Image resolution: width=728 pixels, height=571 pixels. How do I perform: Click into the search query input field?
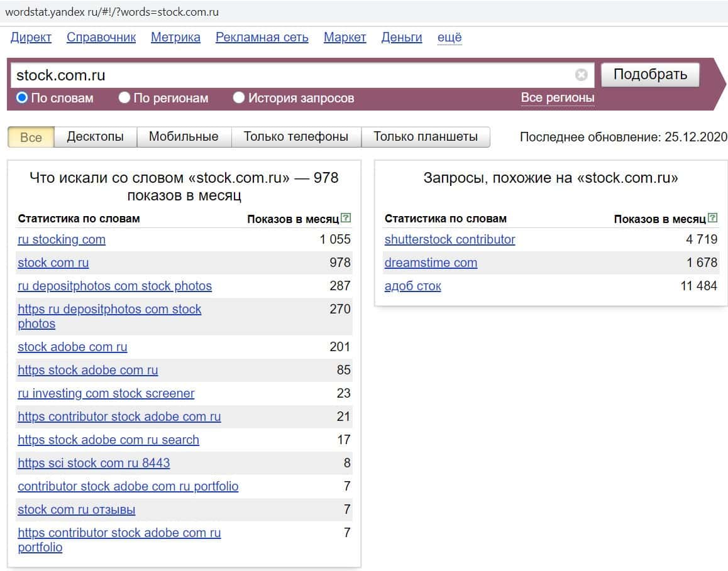(x=289, y=75)
